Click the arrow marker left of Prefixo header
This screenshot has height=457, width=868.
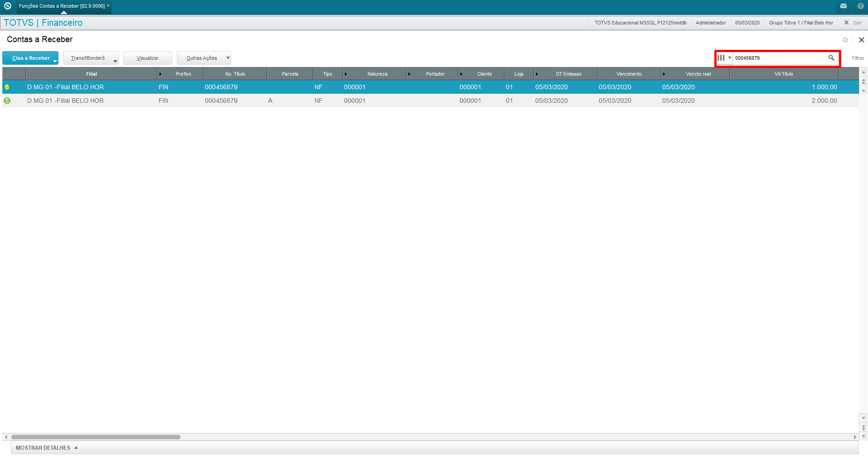click(x=160, y=74)
